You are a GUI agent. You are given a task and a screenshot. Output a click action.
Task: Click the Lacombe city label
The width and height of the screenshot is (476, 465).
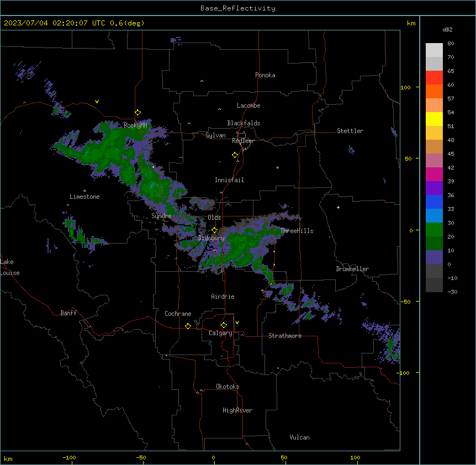pos(248,105)
